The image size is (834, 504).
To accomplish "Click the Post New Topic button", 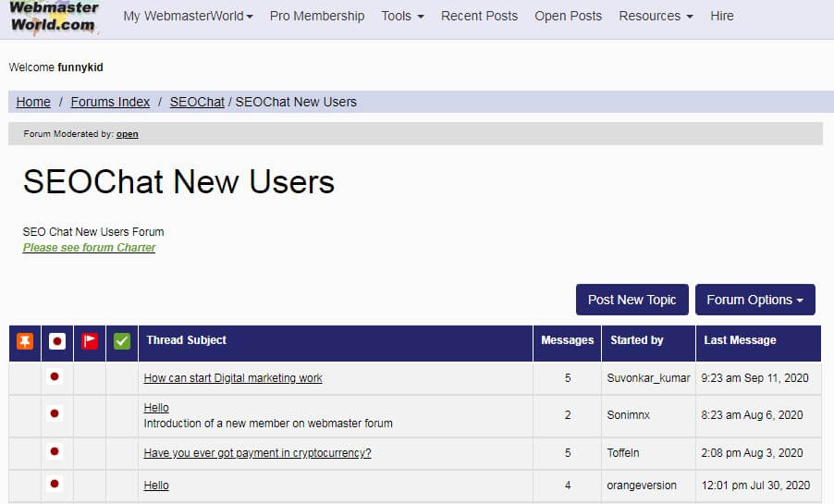I will coord(632,300).
